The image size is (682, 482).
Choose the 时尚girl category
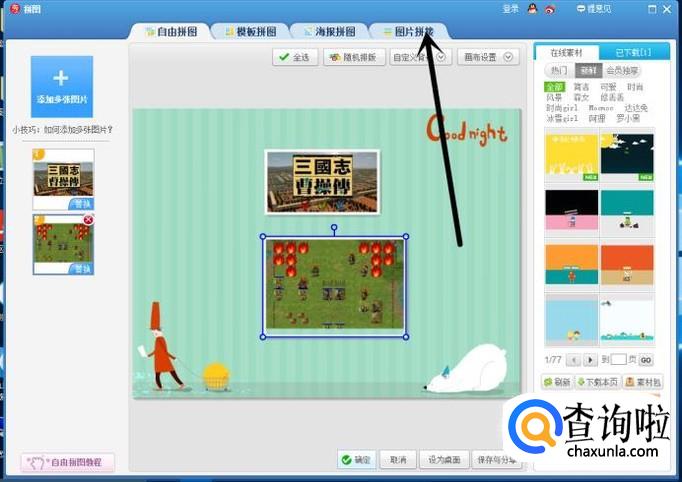[x=562, y=108]
